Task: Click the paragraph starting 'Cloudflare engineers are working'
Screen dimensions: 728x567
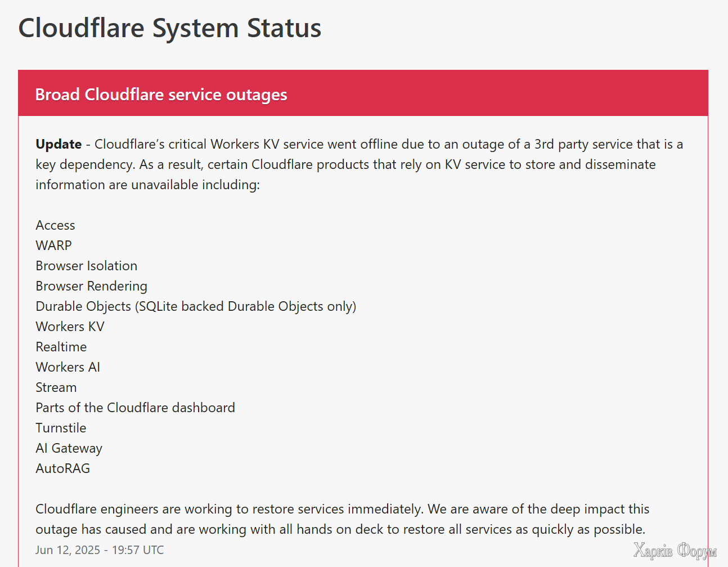Action: [342, 519]
